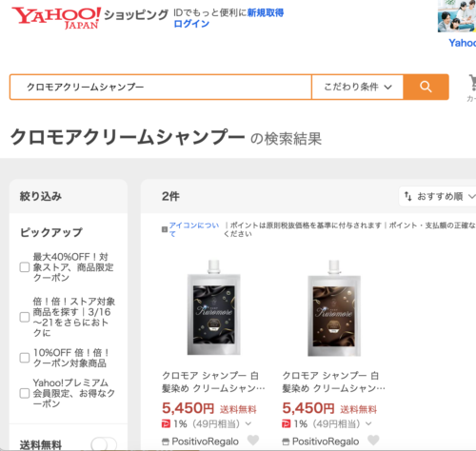
Task: Check 最大40%OFF coupon filter checkbox
Action: coord(25,267)
